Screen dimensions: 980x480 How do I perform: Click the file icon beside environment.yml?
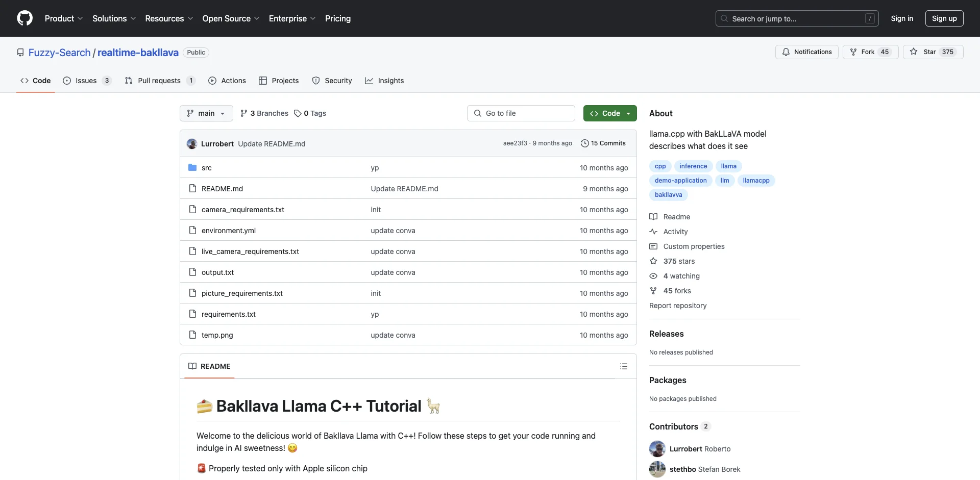point(192,230)
